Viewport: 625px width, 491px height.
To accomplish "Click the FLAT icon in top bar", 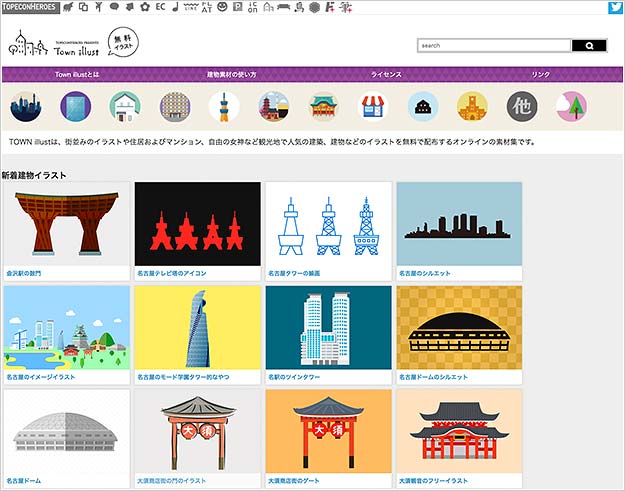I will click(206, 7).
